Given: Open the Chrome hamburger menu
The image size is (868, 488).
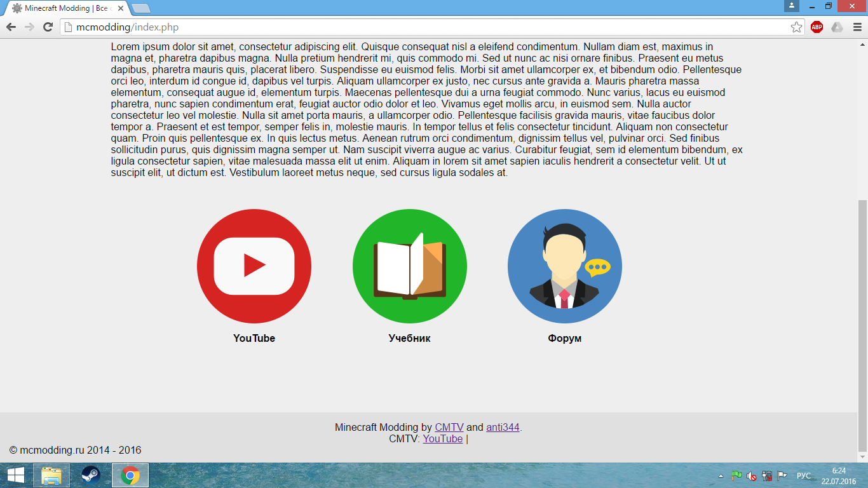Looking at the screenshot, I should pyautogui.click(x=857, y=27).
